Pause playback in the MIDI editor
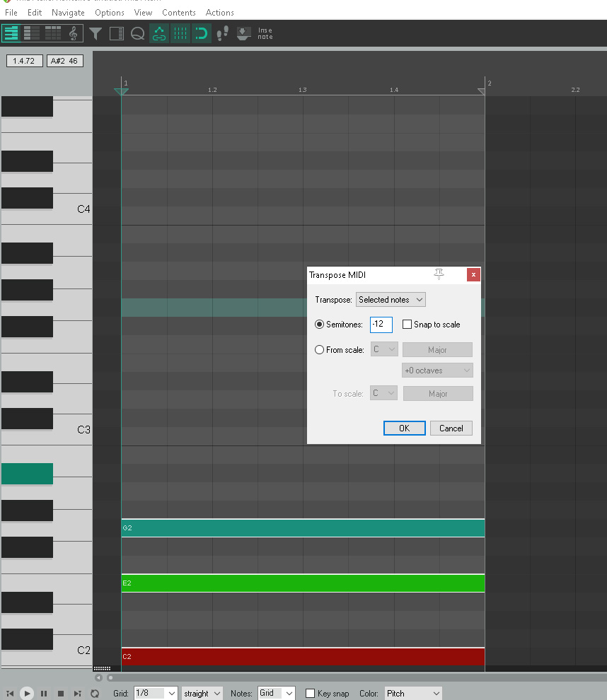 coord(44,694)
